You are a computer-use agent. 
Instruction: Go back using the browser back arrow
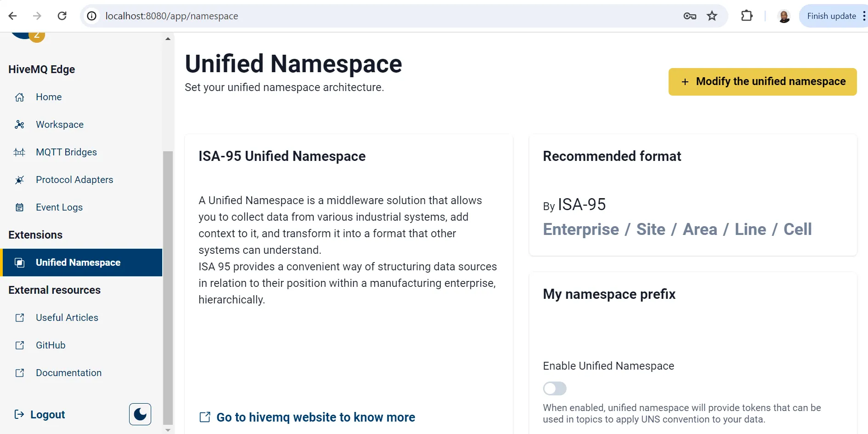(12, 16)
